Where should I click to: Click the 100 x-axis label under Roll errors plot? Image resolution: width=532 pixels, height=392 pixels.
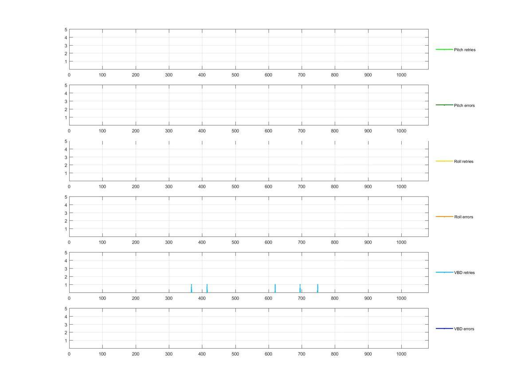tap(102, 243)
